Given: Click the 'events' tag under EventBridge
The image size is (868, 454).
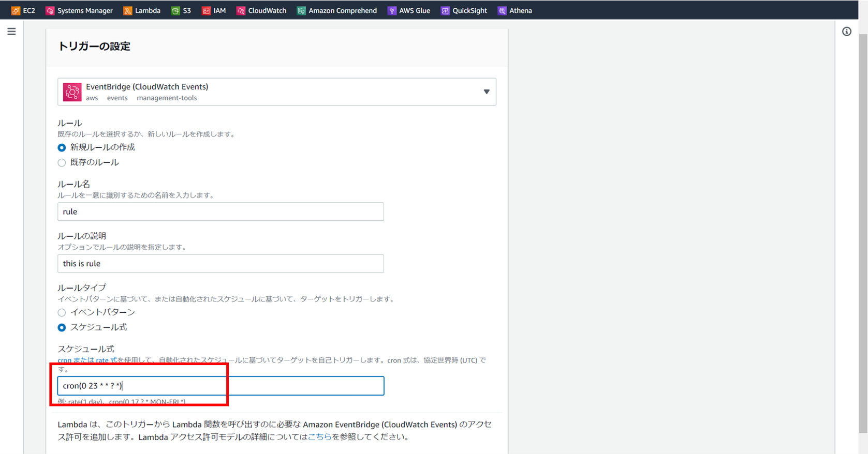Looking at the screenshot, I should click(117, 98).
